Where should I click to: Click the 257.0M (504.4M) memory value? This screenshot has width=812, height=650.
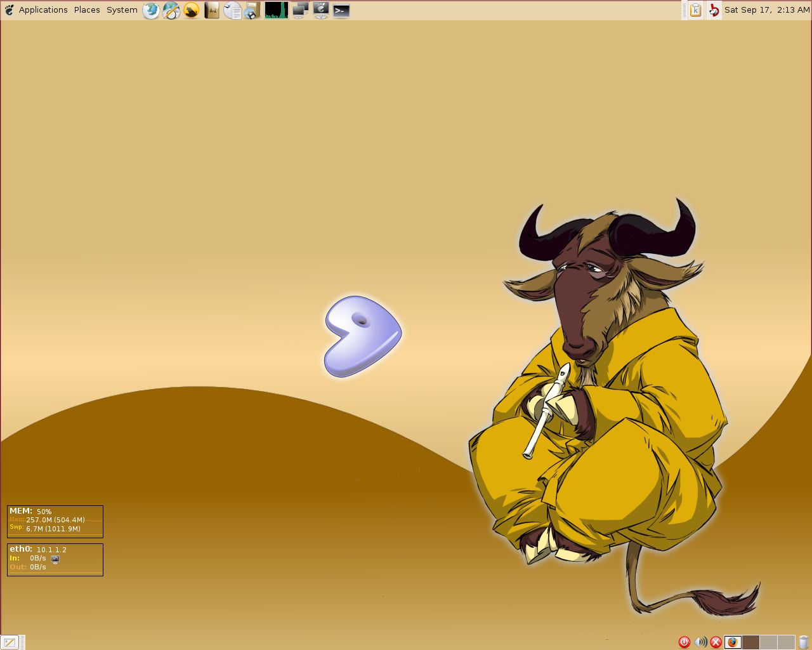coord(55,520)
